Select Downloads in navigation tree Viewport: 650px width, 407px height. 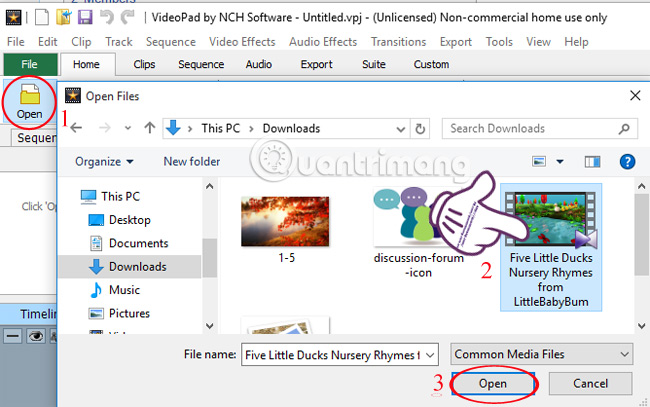pos(129,266)
